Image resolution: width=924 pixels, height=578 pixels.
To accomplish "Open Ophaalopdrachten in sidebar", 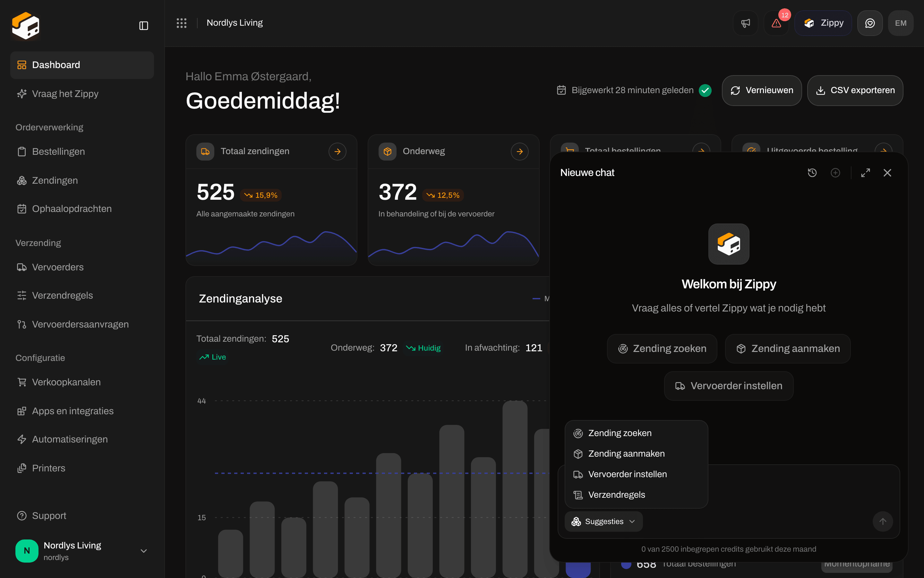I will (x=82, y=209).
